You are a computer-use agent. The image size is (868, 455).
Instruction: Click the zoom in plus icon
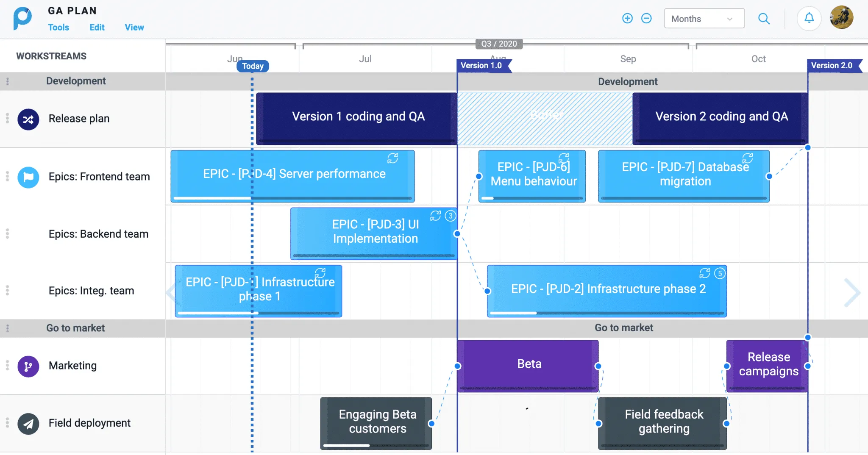627,18
